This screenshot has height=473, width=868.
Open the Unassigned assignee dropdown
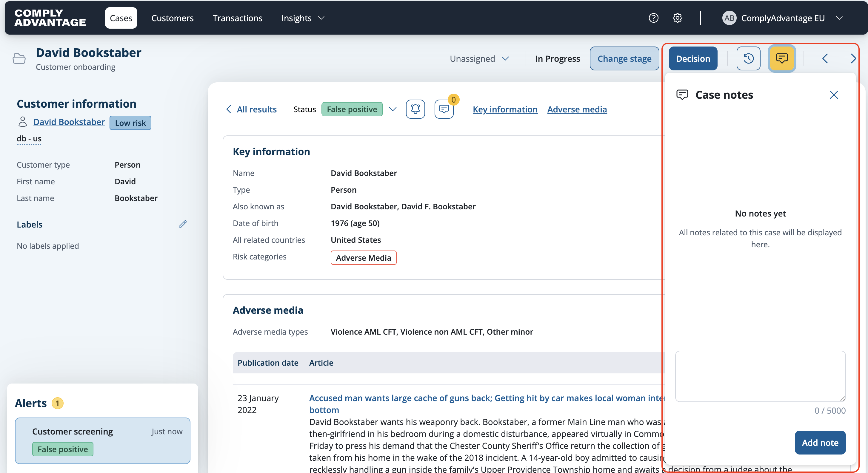point(479,58)
